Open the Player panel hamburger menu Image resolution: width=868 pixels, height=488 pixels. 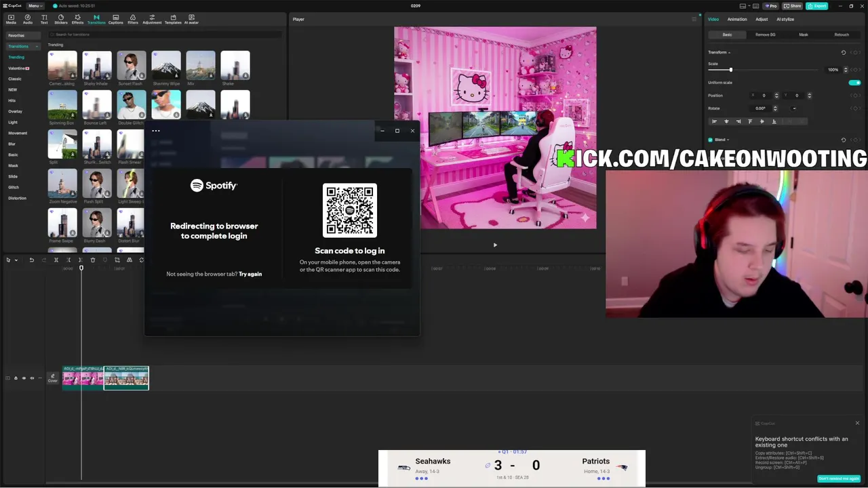(x=694, y=19)
